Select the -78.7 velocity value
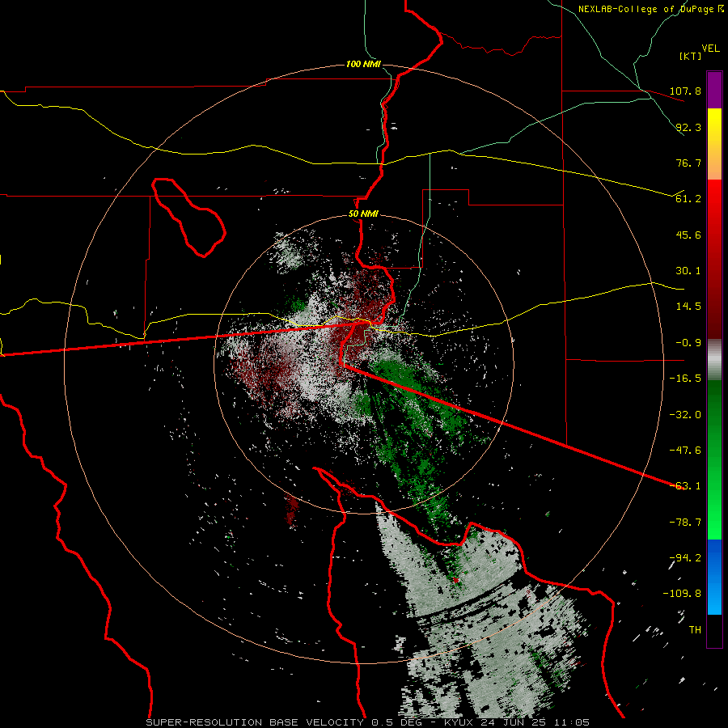The image size is (728, 728). point(685,523)
